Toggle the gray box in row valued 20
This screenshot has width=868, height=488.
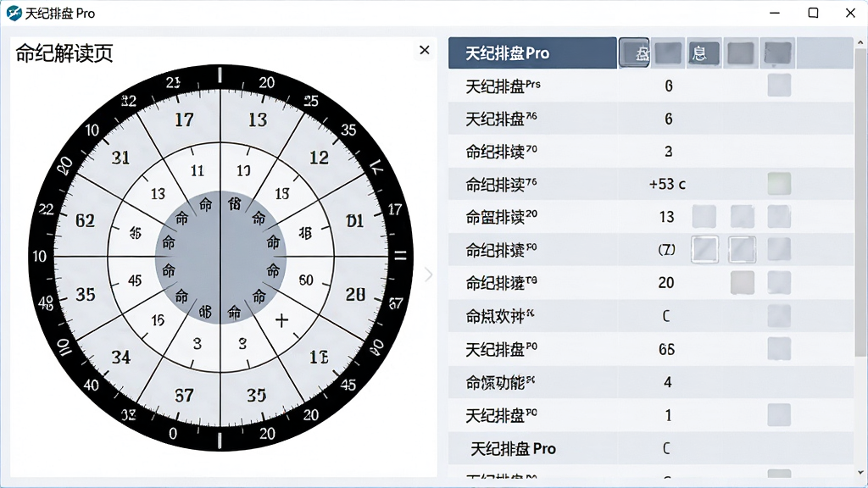779,283
